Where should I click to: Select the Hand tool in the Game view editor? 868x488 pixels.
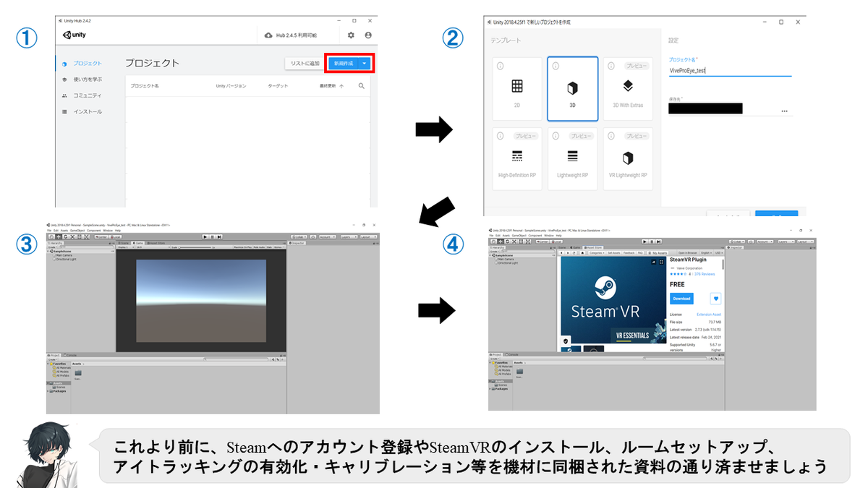point(51,237)
